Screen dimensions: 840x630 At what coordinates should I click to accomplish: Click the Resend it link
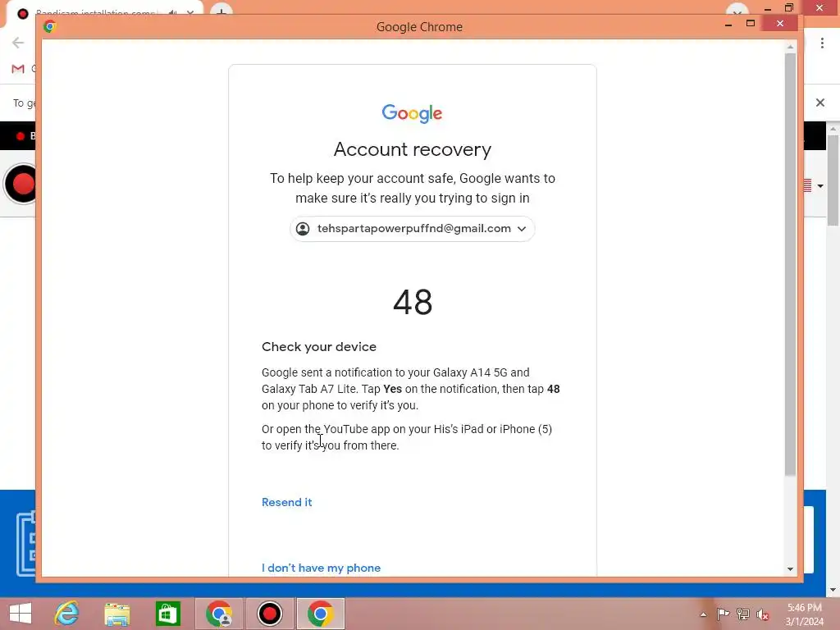pos(286,502)
